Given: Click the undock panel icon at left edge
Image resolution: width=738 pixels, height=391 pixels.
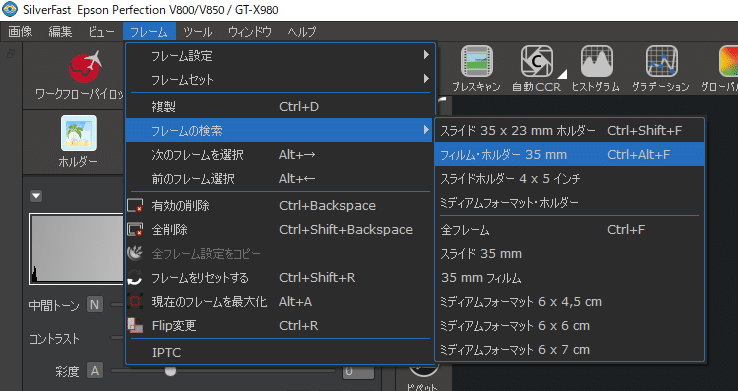Looking at the screenshot, I should coord(10,54).
